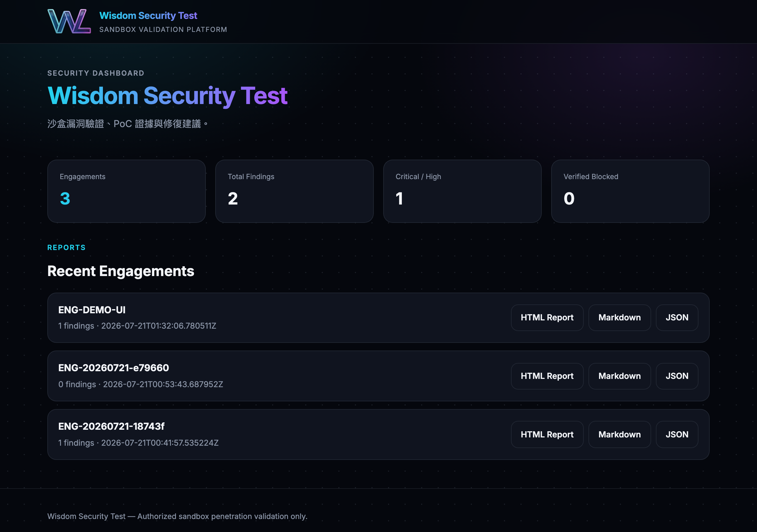Screen dimensions: 757x532
Task: Open HTML Report for ENG-DEMO-UI
Action: (x=547, y=317)
